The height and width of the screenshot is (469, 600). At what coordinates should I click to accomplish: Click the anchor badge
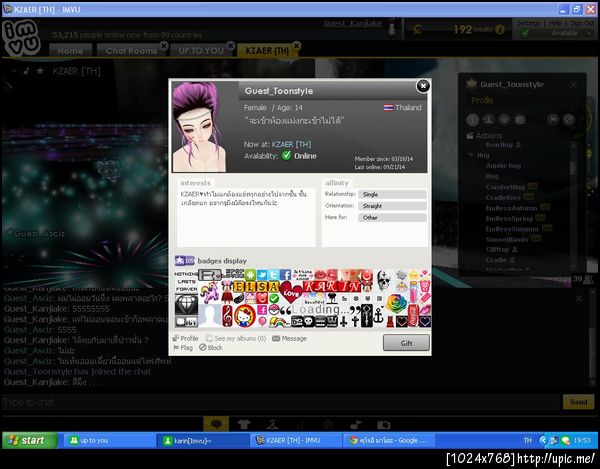378,315
